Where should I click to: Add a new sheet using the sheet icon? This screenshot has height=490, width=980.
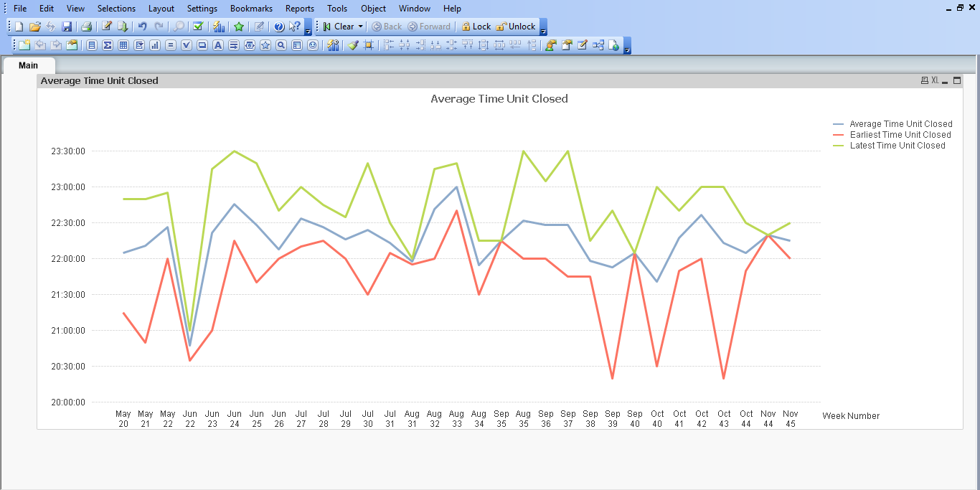pos(24,45)
